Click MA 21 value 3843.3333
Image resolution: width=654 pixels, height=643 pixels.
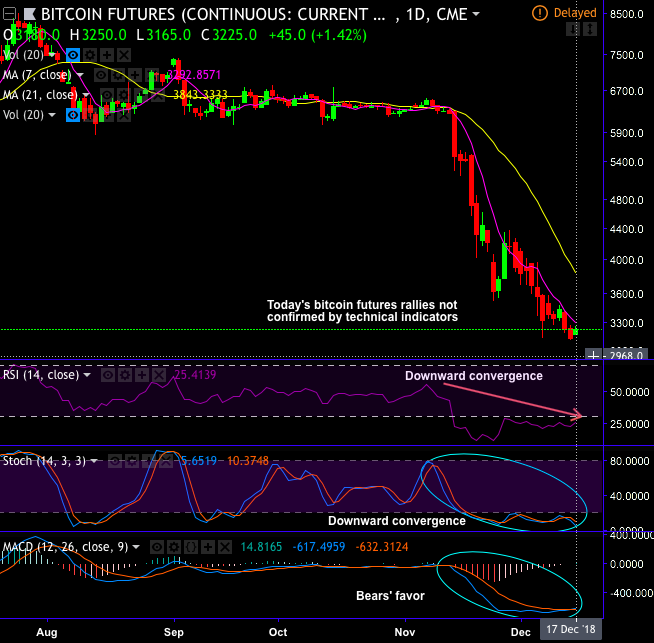[200, 95]
